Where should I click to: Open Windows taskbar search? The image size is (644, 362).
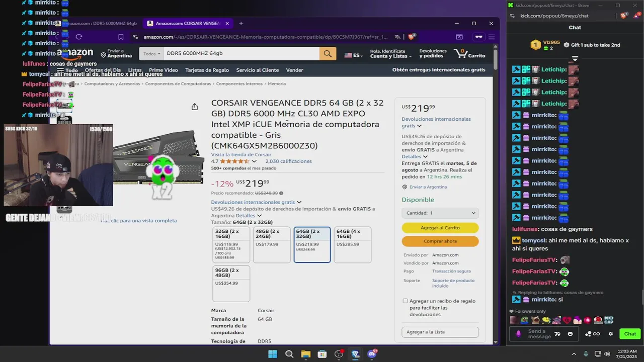289,354
